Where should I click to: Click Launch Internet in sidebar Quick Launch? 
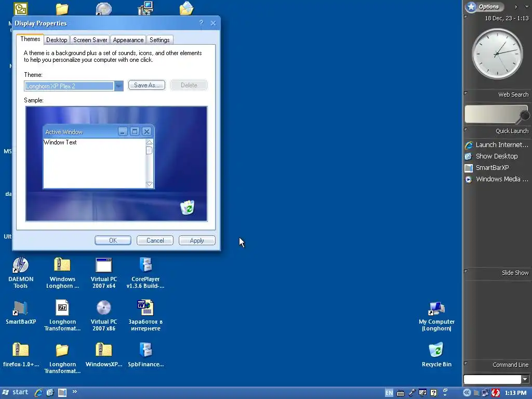click(x=496, y=145)
